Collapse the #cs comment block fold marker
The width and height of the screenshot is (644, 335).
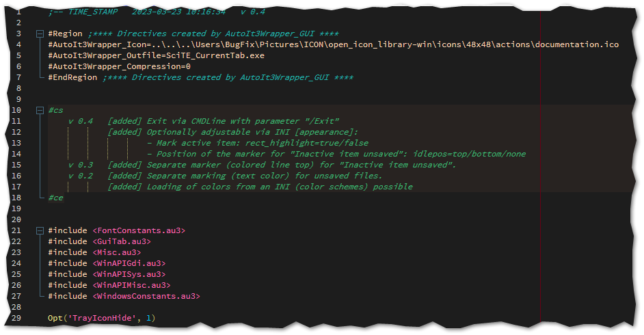tap(39, 110)
